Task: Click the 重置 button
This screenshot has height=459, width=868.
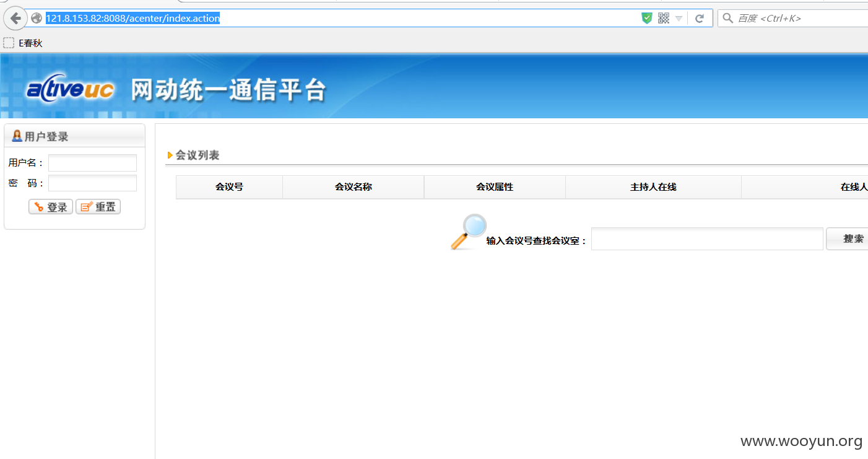Action: pyautogui.click(x=98, y=207)
